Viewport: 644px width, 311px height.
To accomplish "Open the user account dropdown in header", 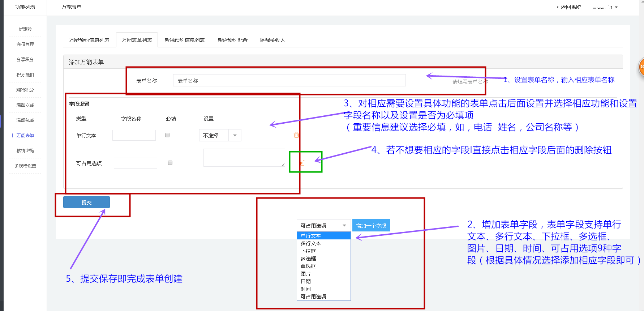I will tap(605, 7).
